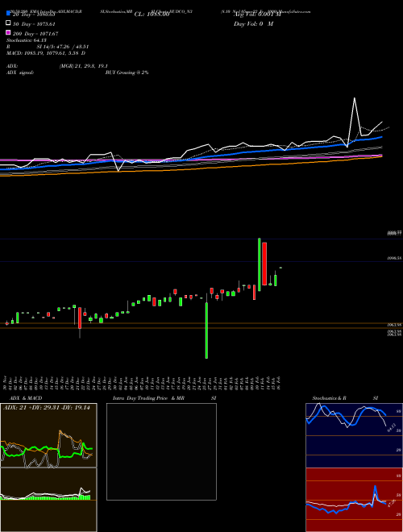Click the SI 14/3: 47.26 / 43.51 readout
The image size is (403, 532).
(x=63, y=47)
